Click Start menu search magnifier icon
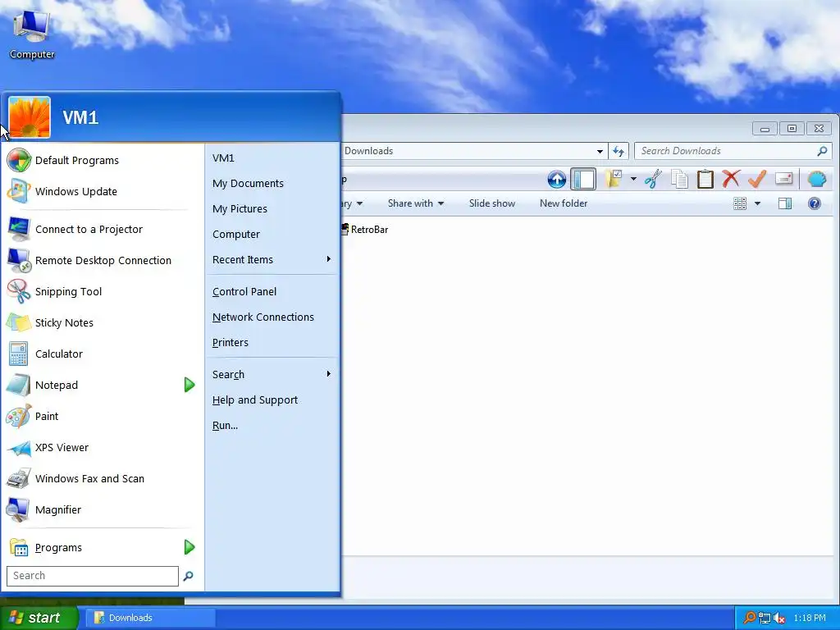Screen dimensions: 840x630 point(188,576)
